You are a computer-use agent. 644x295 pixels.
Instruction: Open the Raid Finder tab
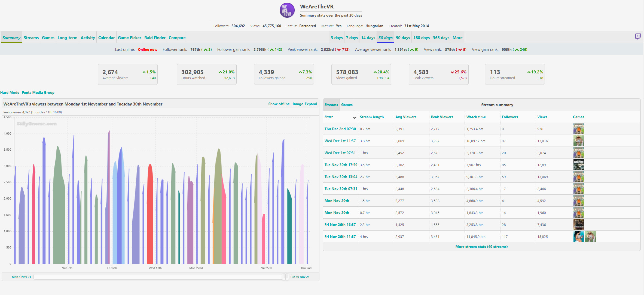[x=155, y=38]
